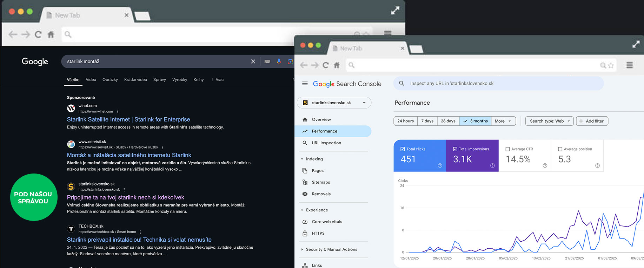Select 3 months date range
644x268 pixels.
pyautogui.click(x=475, y=121)
